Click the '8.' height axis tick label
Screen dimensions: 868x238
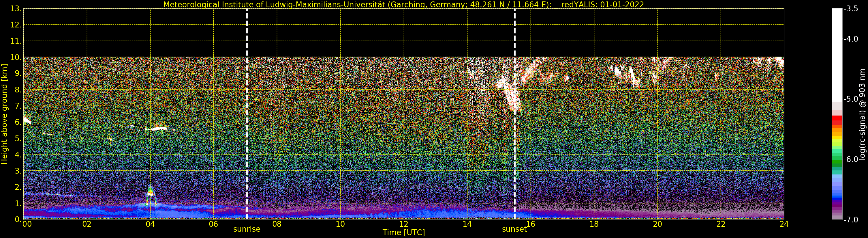coord(18,90)
